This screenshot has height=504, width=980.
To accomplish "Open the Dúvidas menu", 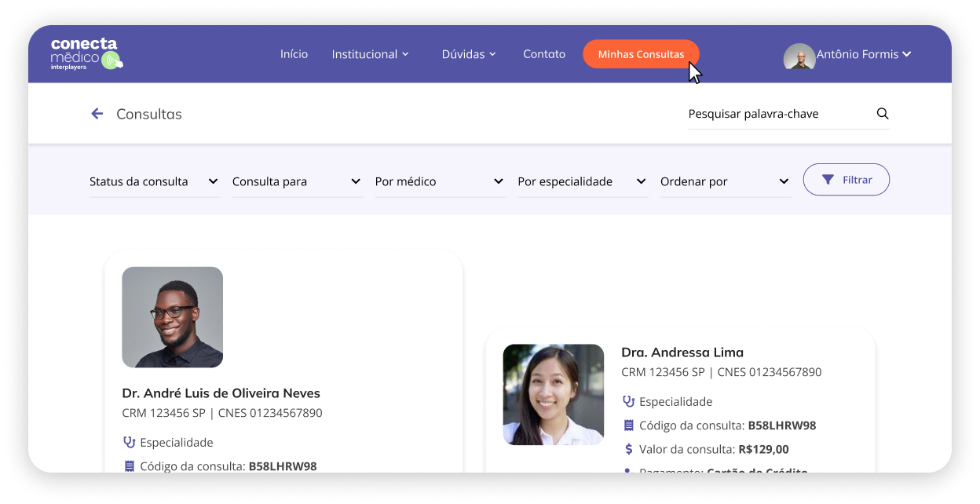I will click(x=469, y=54).
